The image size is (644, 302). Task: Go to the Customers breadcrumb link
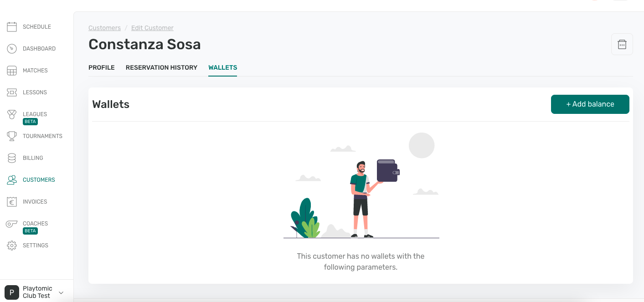(104, 28)
